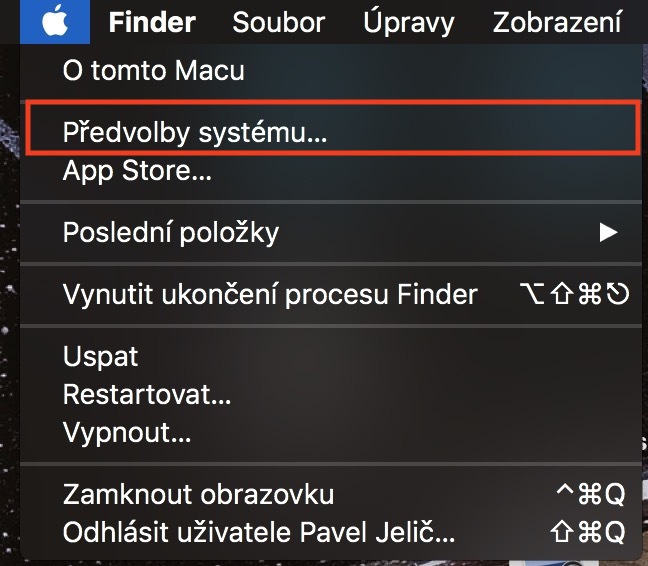This screenshot has width=648, height=566.
Task: Open the Soubor menu
Action: [279, 22]
